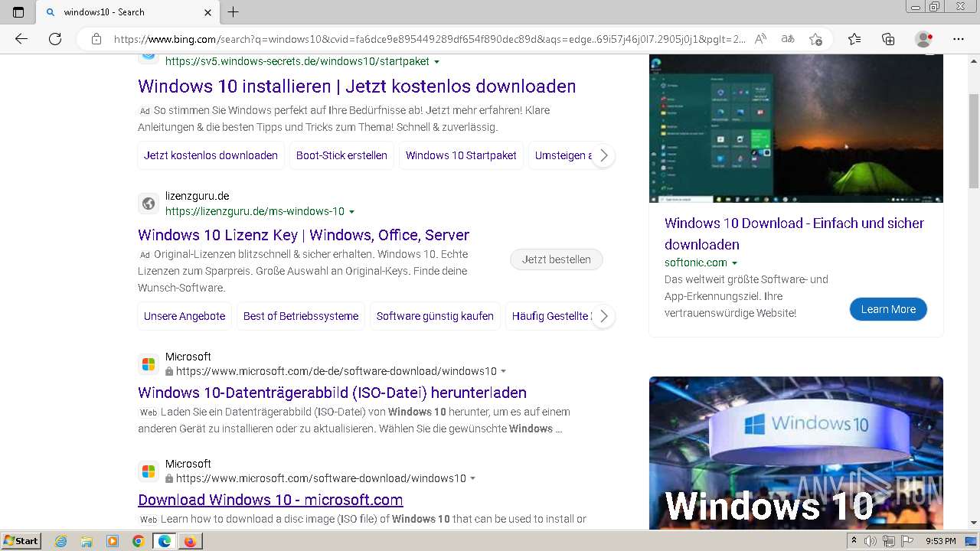This screenshot has width=980, height=551.
Task: Open the Windows 10 event image
Action: (796, 452)
